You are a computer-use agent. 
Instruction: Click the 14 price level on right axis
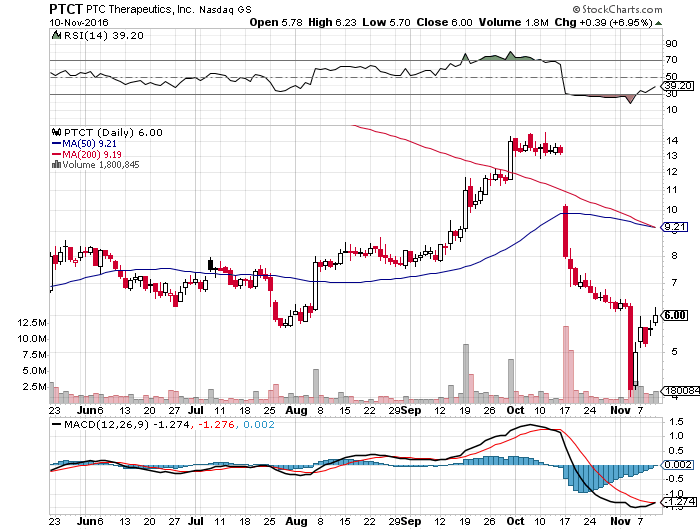click(x=672, y=140)
